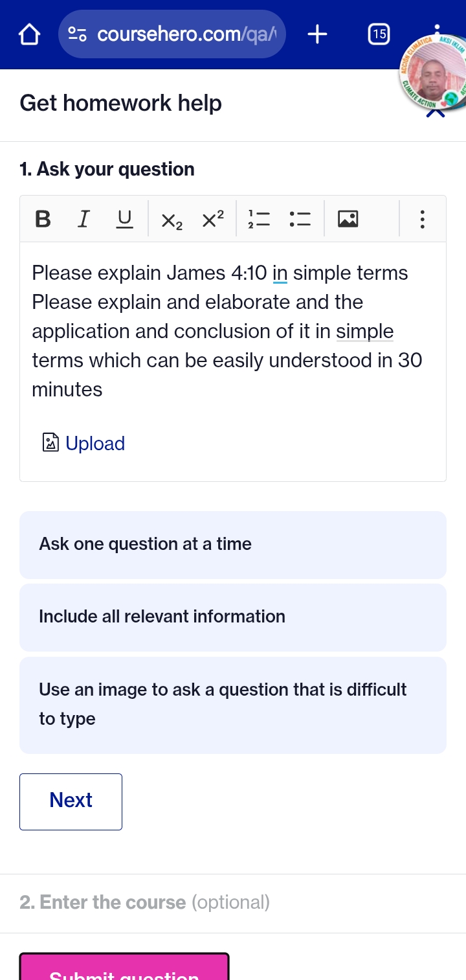Click the coursehero.com address bar
This screenshot has width=466, height=980.
pos(172,34)
